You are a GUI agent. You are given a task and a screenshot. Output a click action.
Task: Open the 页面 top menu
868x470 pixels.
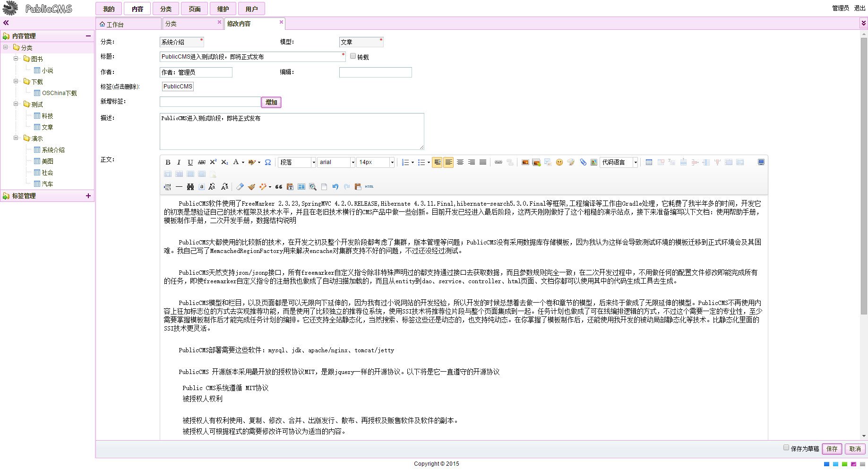coord(195,9)
